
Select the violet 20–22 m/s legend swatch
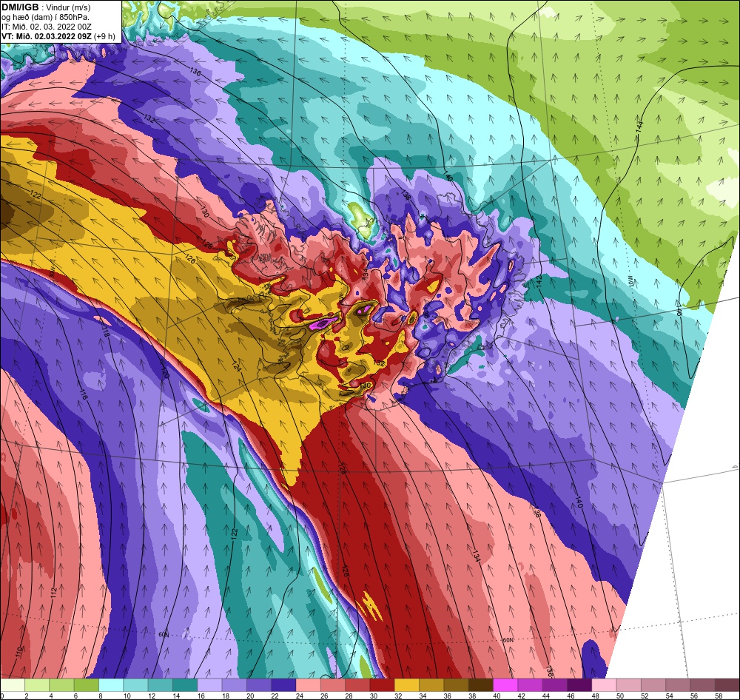point(259,685)
